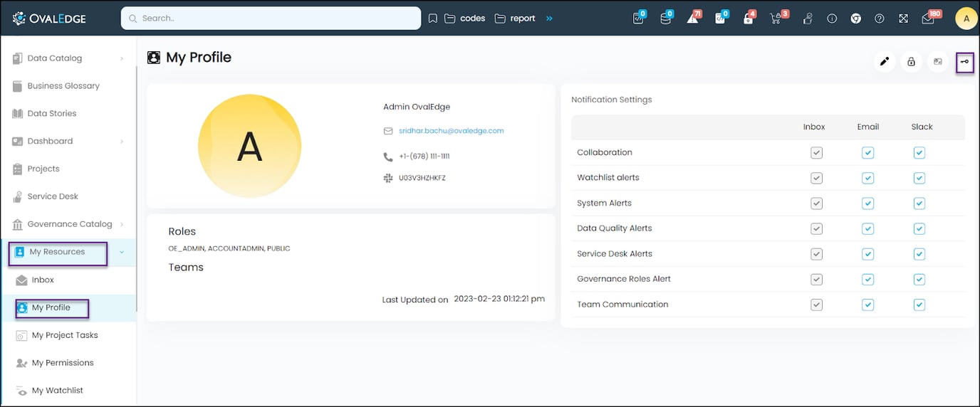This screenshot has width=980, height=407.
Task: Click the Chrome extension icon
Action: pos(855,18)
